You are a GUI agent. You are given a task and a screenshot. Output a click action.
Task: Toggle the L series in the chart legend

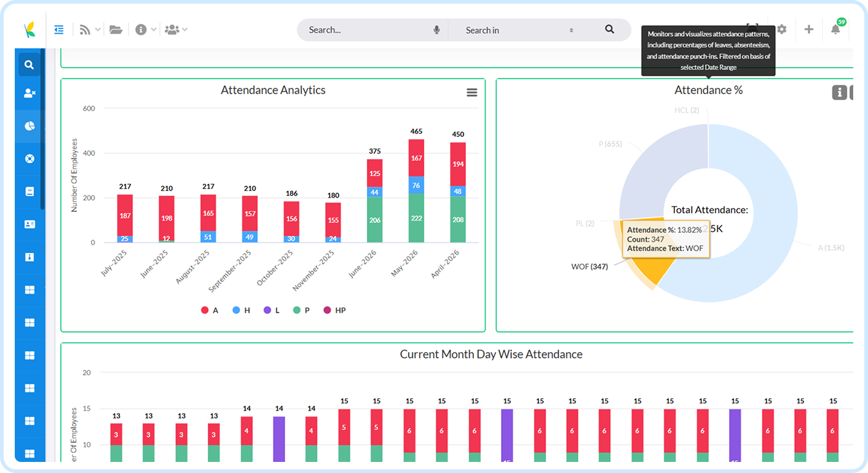click(x=272, y=310)
